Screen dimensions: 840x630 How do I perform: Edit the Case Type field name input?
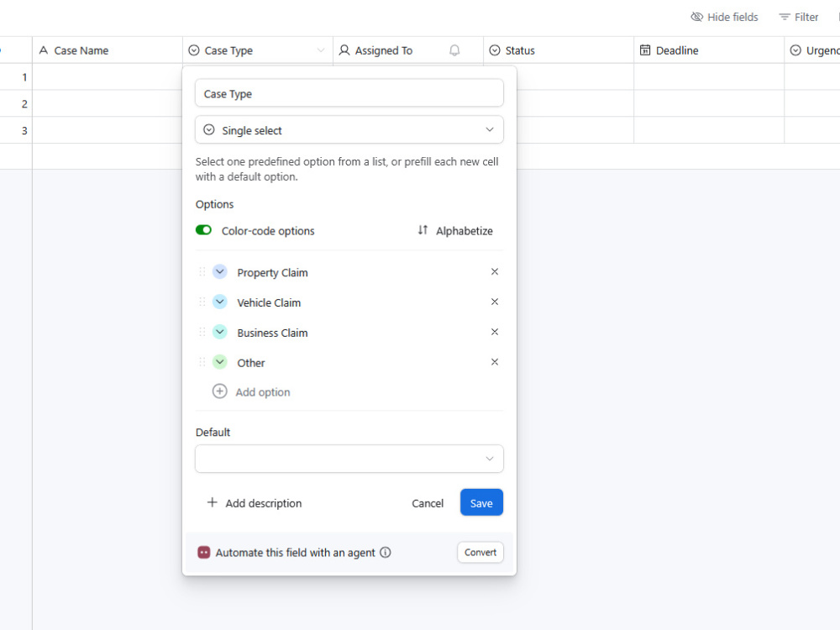click(x=349, y=93)
